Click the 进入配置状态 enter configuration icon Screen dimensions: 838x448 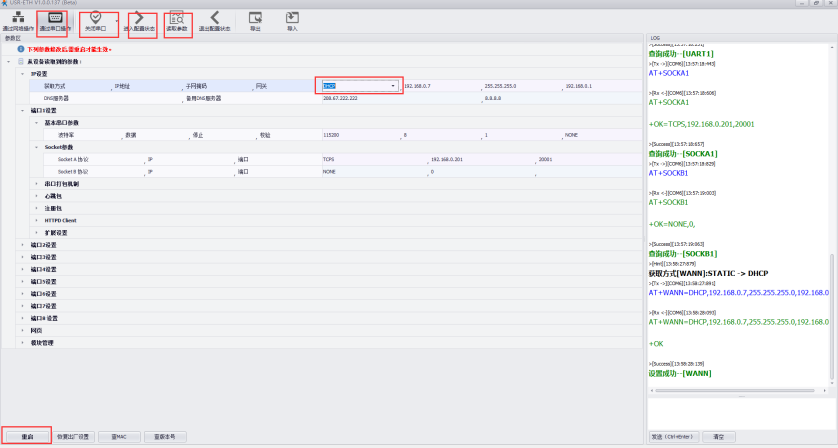142,21
